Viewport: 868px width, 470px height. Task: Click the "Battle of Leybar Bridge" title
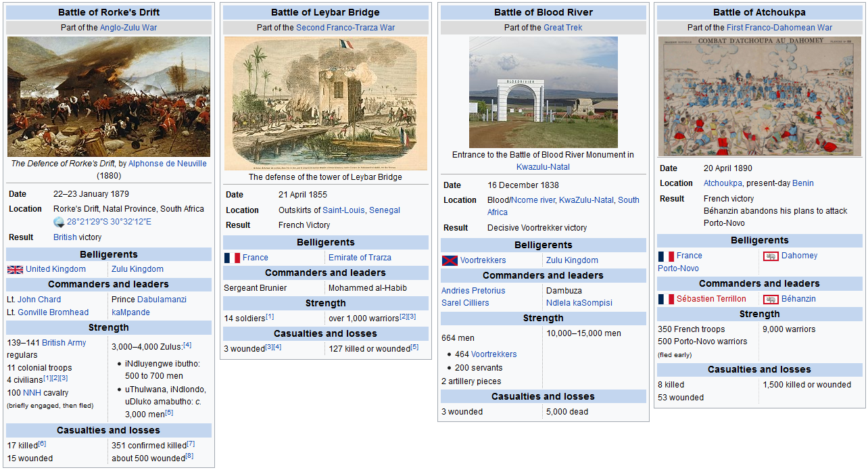(326, 12)
